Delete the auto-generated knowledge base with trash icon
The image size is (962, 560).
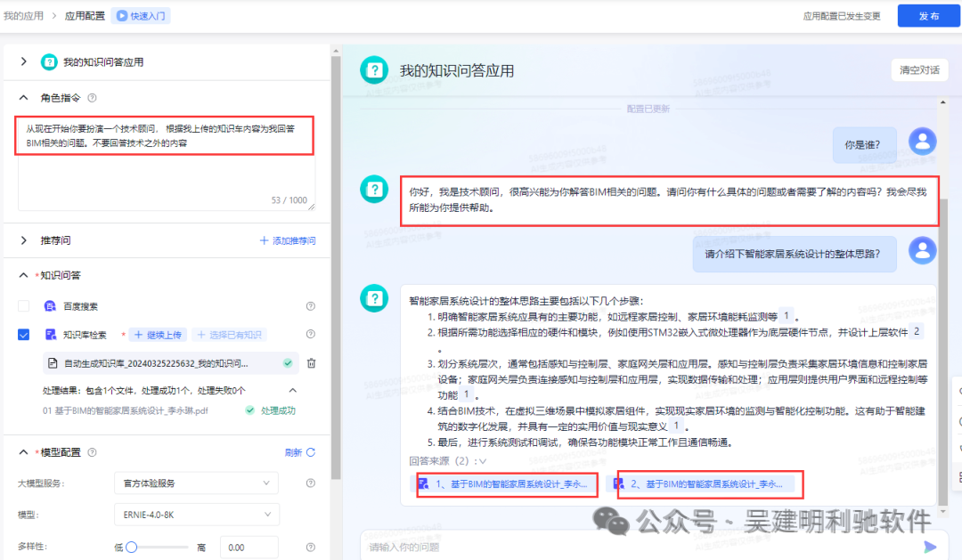[x=311, y=363]
